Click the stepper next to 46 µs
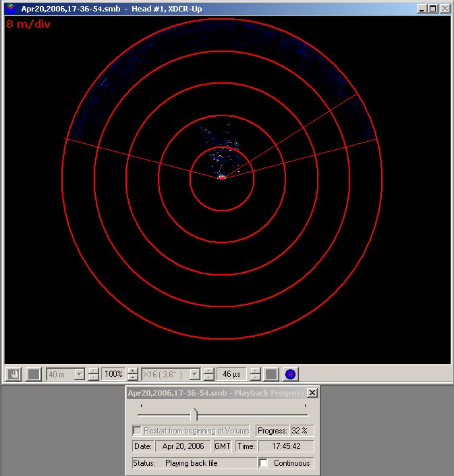 [x=256, y=374]
